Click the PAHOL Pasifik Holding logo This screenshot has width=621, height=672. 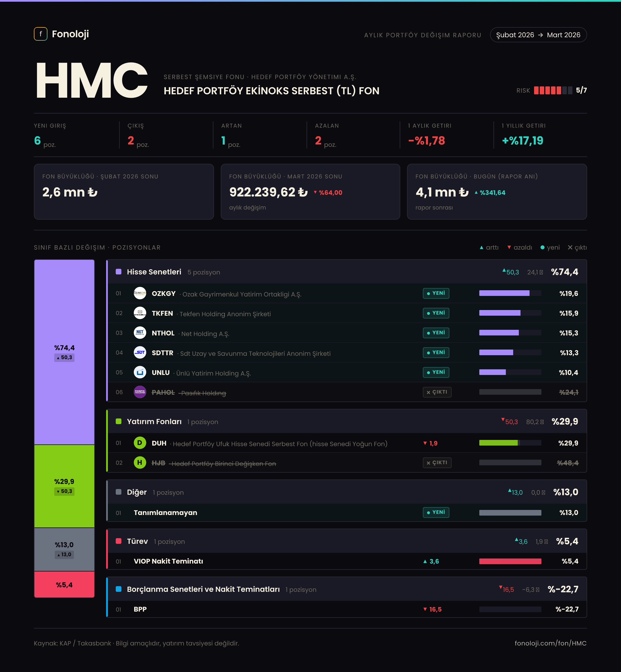pyautogui.click(x=140, y=392)
